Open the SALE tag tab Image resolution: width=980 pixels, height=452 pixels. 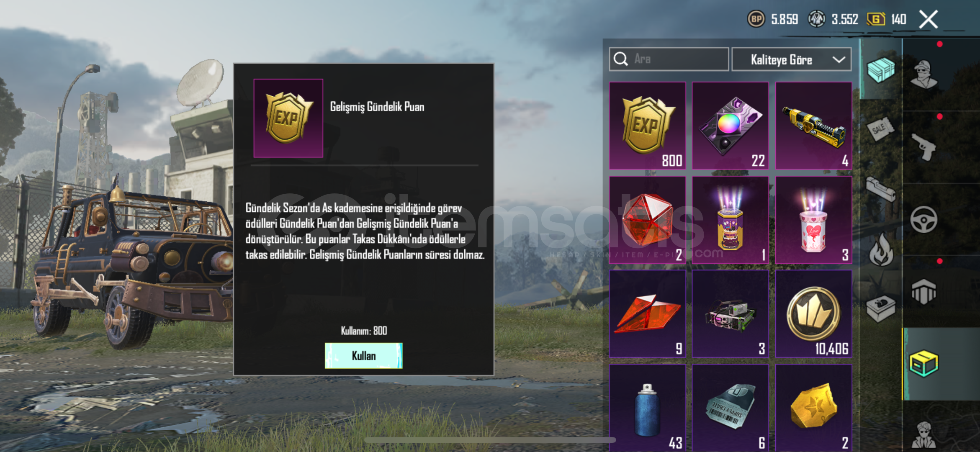[x=880, y=129]
